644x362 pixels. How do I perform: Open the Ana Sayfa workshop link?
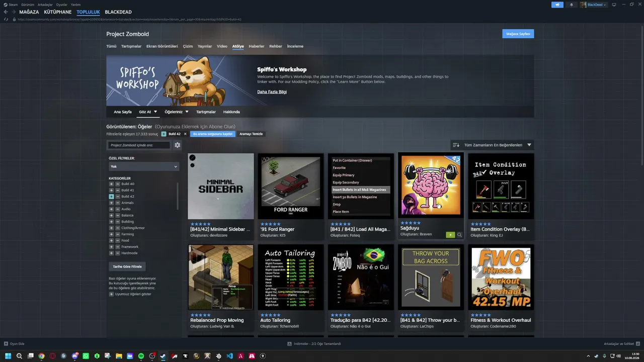click(x=123, y=112)
